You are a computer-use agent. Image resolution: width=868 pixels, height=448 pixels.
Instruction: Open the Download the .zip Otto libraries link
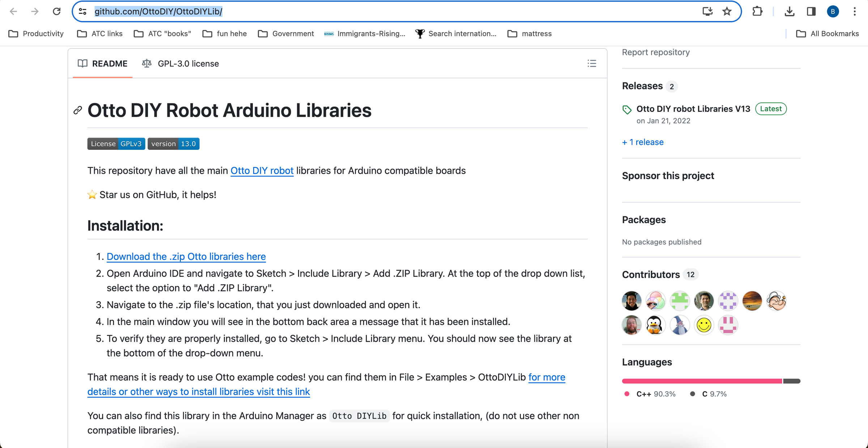pos(186,257)
